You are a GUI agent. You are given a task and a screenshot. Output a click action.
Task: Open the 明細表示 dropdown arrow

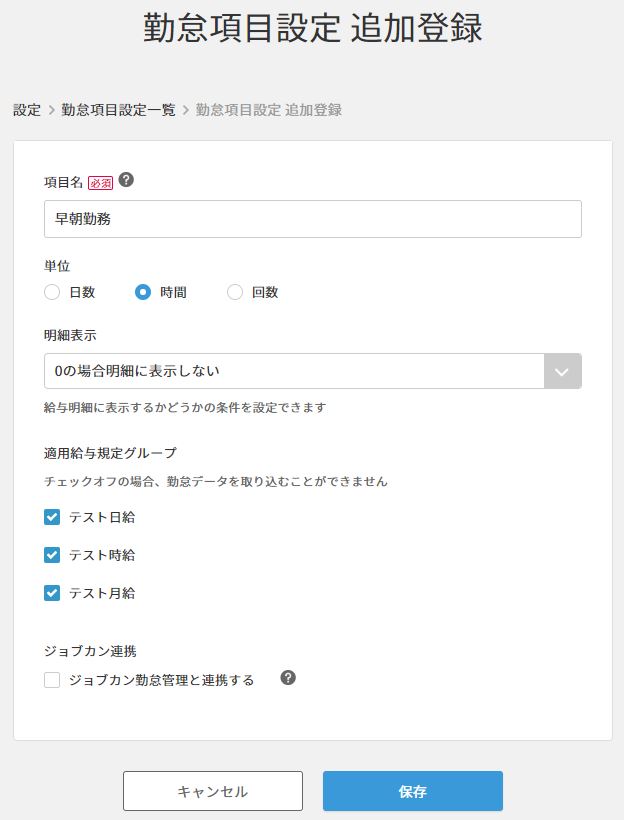(562, 371)
